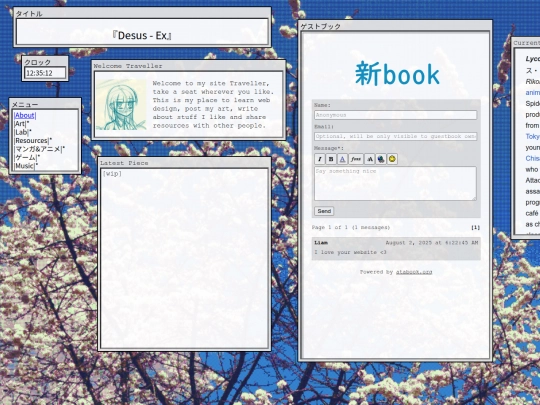Click the クロック panel title
Screen dimensions: 540x405
pos(37,62)
